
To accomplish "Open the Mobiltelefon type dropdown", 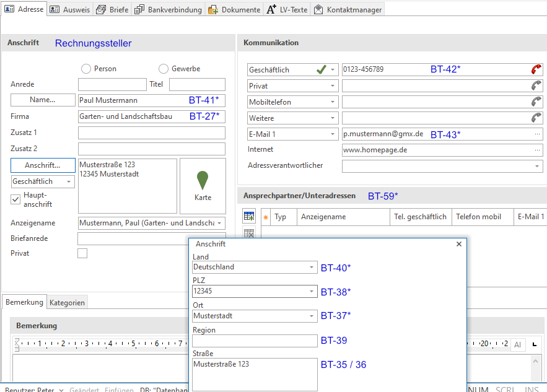I will pos(333,102).
